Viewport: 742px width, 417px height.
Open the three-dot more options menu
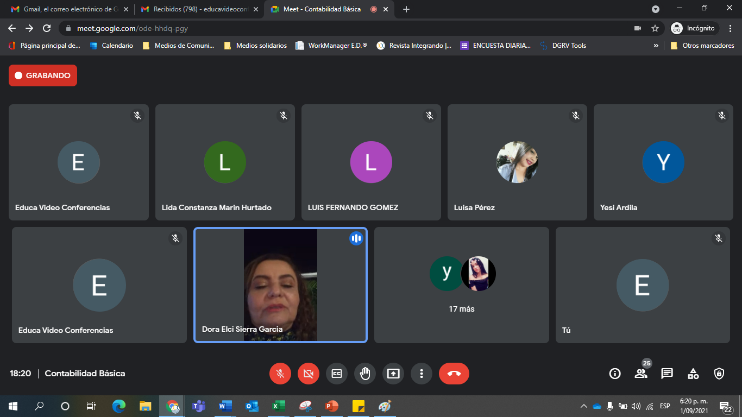(x=422, y=373)
